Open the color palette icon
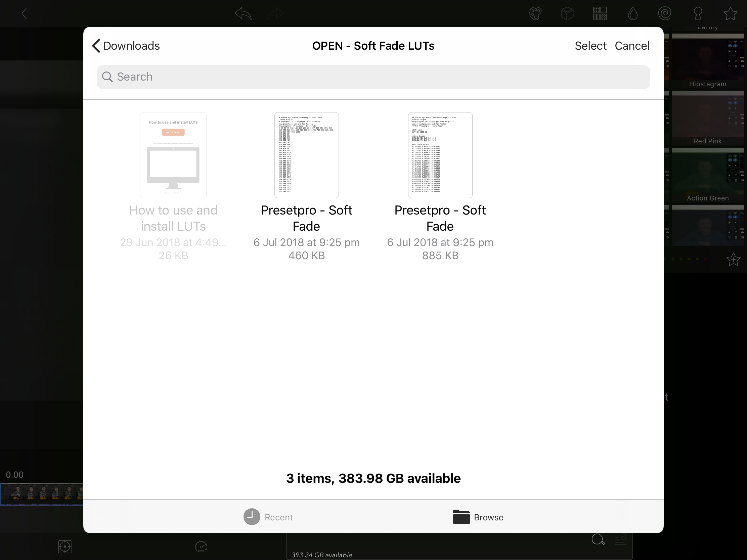747x560 pixels. coord(535,13)
